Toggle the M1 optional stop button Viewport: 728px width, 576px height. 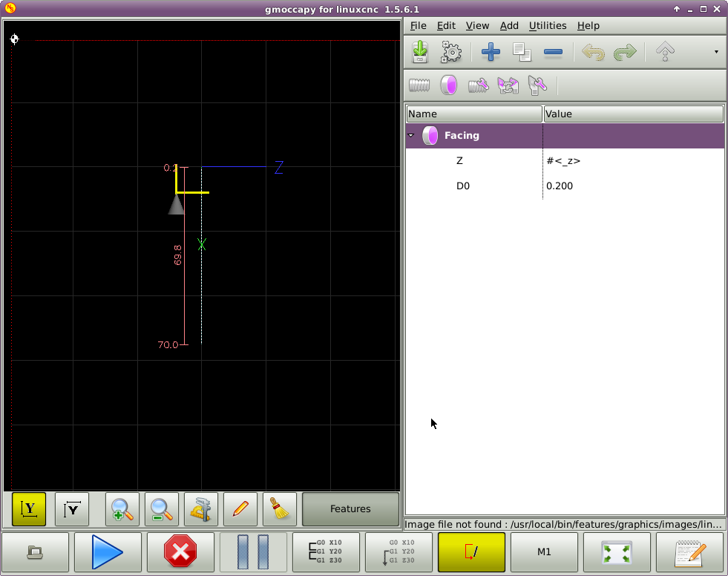tap(544, 552)
